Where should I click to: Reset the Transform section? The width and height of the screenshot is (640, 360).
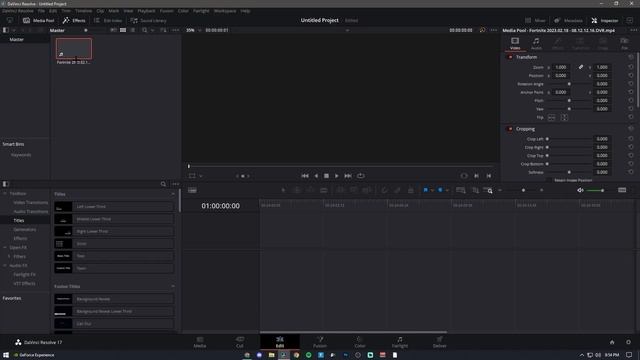click(631, 57)
